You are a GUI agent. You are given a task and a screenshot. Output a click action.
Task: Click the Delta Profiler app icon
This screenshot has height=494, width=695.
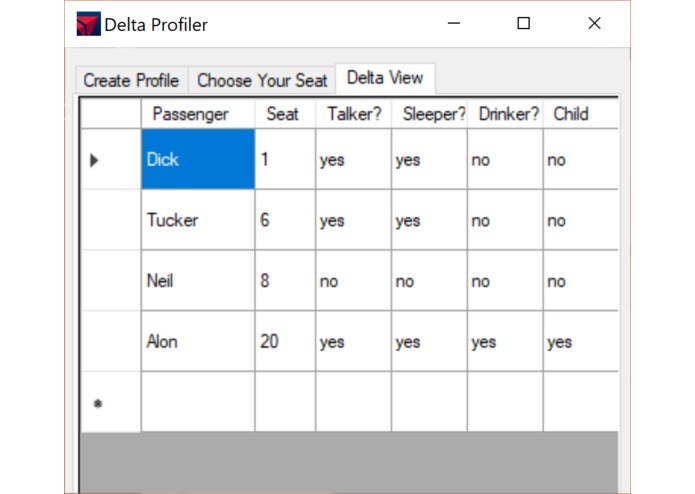coord(89,24)
